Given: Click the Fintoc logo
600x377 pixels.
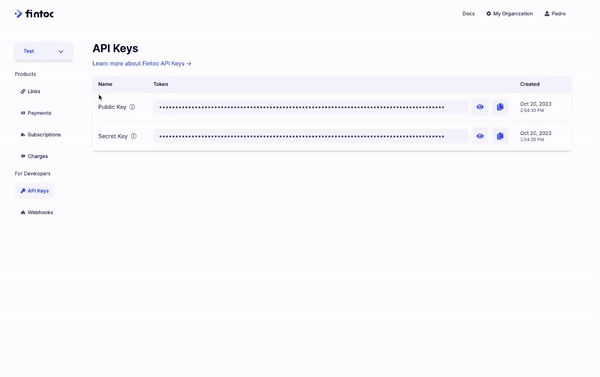Looking at the screenshot, I should click(x=34, y=14).
